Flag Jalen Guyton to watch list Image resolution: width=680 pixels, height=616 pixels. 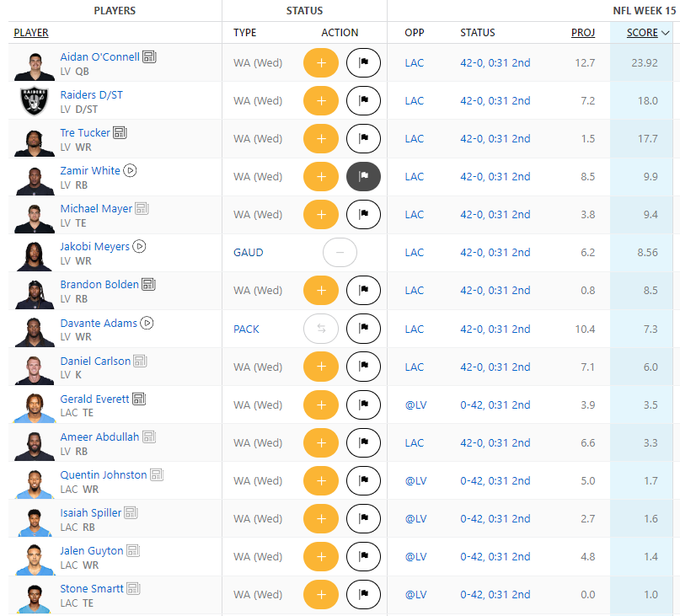coord(363,556)
